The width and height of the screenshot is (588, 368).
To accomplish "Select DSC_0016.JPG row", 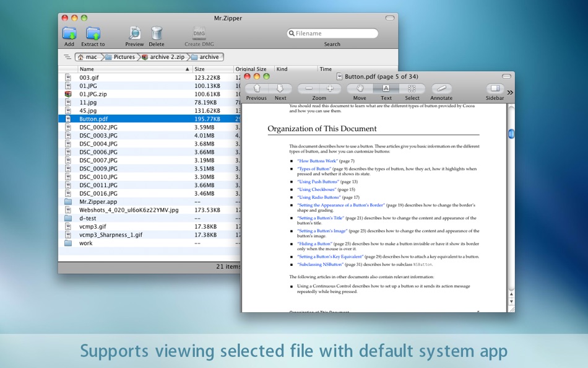I will point(149,193).
